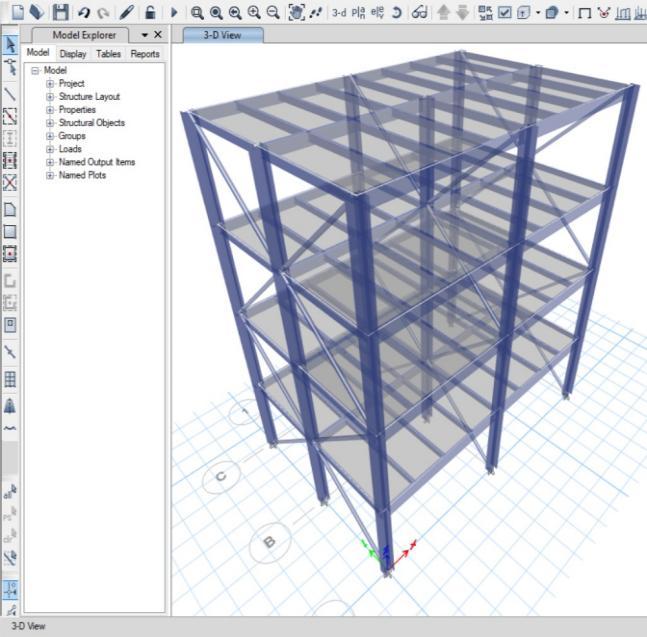Zoom in one step
The width and height of the screenshot is (647, 637).
[254, 13]
